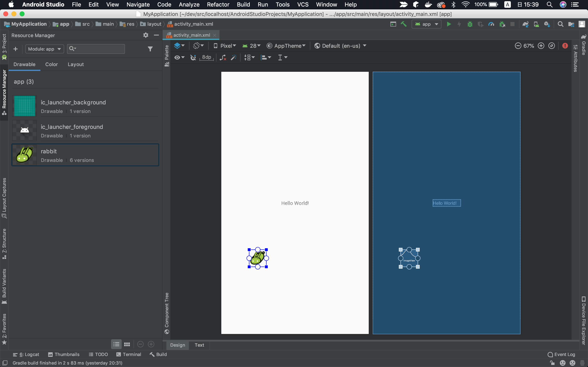Click the Debug app bug icon
Image resolution: width=588 pixels, height=367 pixels.
470,24
